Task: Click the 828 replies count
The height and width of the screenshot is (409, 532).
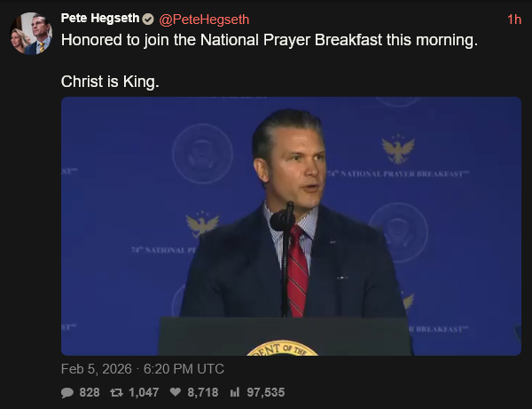Action: 90,392
